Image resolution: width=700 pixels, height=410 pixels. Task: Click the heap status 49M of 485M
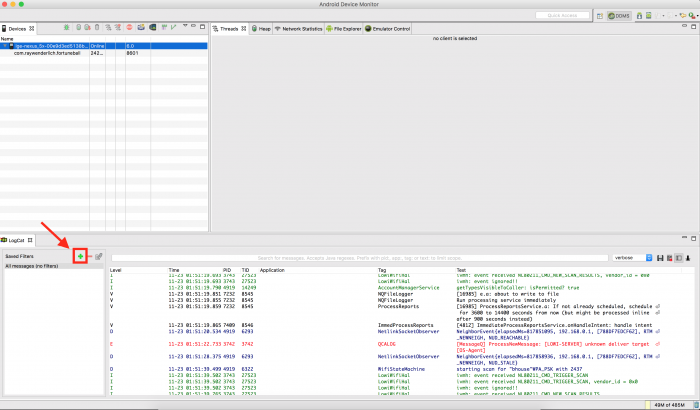tap(668, 406)
